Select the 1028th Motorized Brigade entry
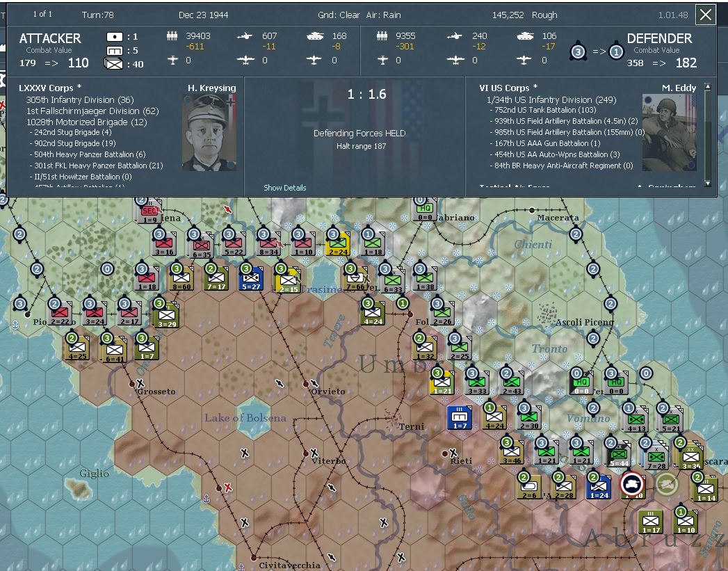This screenshot has height=571, width=728. pos(86,122)
